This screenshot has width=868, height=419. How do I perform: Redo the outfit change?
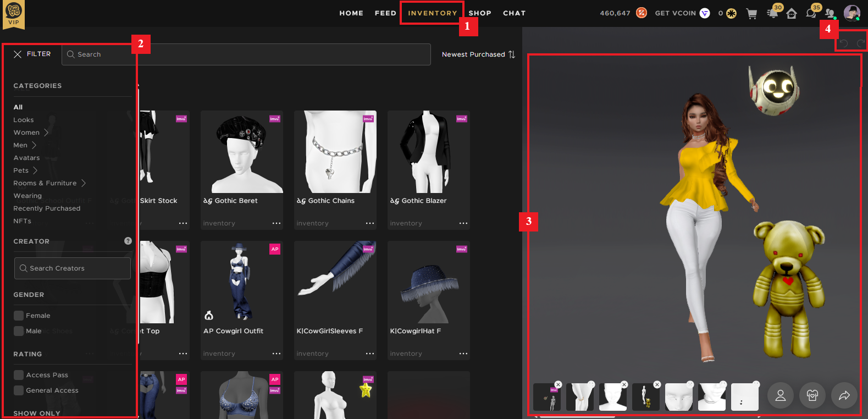click(x=861, y=43)
